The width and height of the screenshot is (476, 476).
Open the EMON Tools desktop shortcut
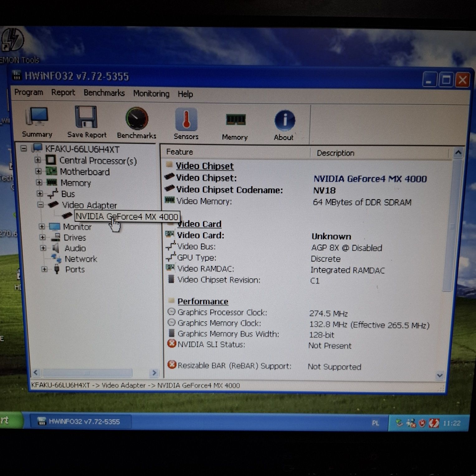(x=12, y=39)
